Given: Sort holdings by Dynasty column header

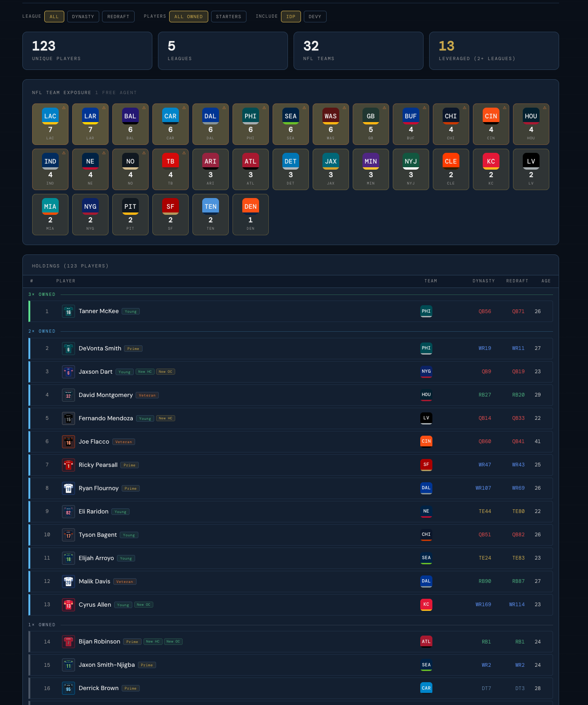Looking at the screenshot, I should (x=484, y=281).
